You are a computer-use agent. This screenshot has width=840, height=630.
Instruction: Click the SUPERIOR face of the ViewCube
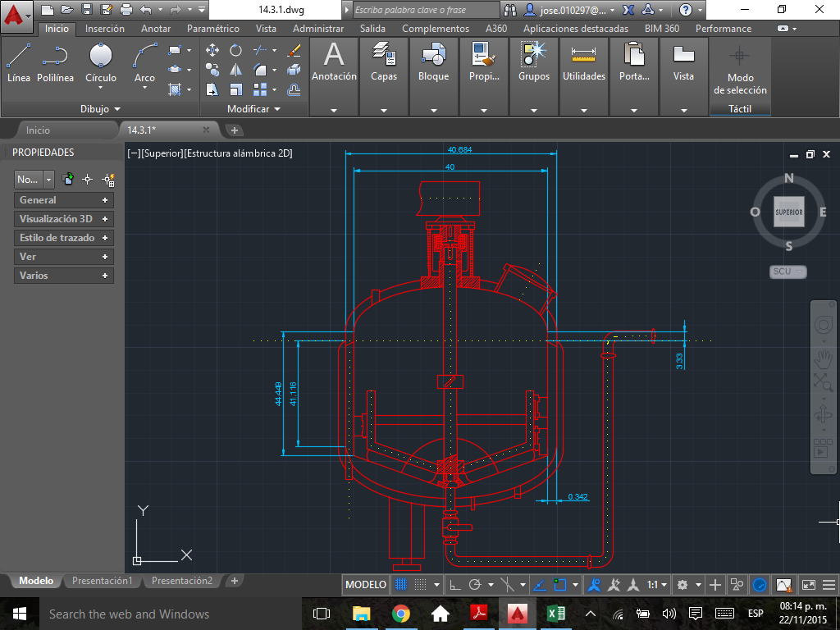pyautogui.click(x=789, y=212)
